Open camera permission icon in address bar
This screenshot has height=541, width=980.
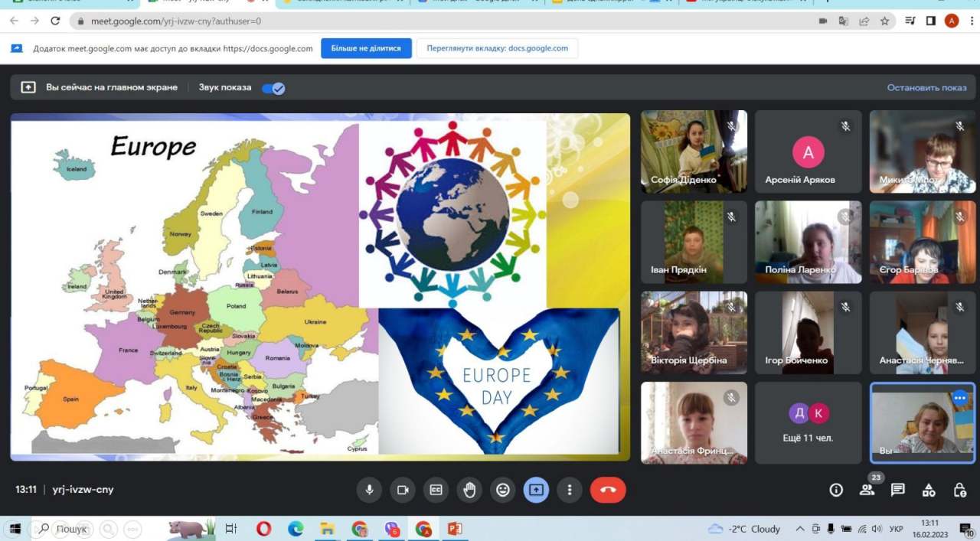tap(823, 21)
